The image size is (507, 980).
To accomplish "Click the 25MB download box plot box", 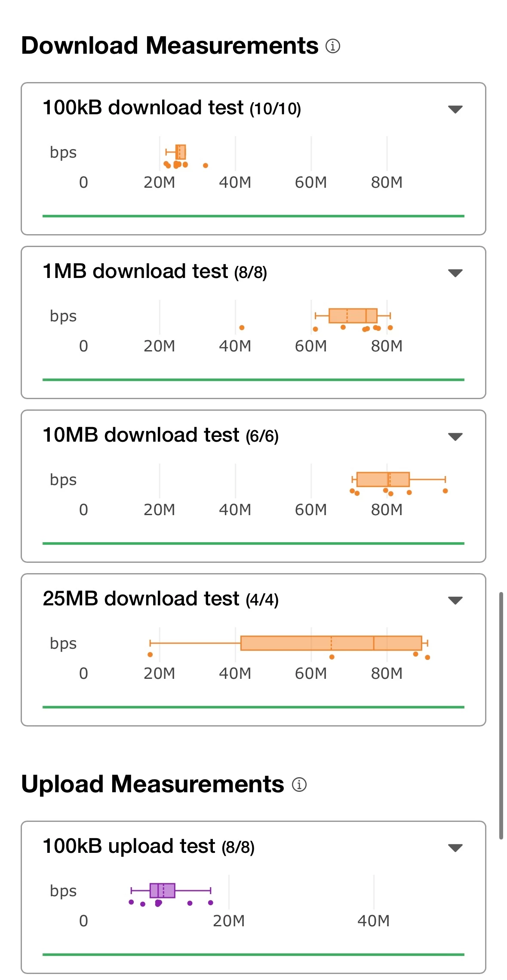I will click(331, 643).
